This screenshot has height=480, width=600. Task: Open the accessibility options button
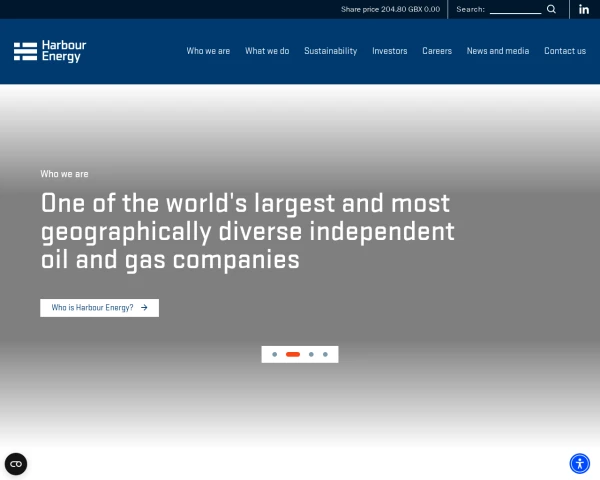pos(580,464)
